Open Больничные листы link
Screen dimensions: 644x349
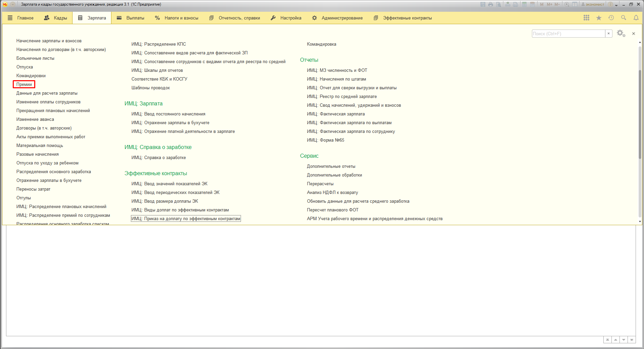click(35, 58)
